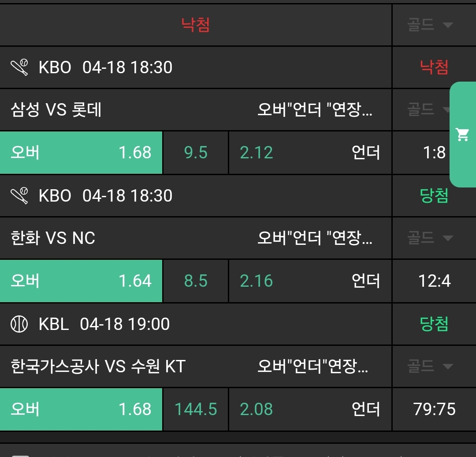Viewport: 476px width, 457px height.
Task: Choose 언더 2.12 for 삼성 VS 롯데
Action: [310, 153]
